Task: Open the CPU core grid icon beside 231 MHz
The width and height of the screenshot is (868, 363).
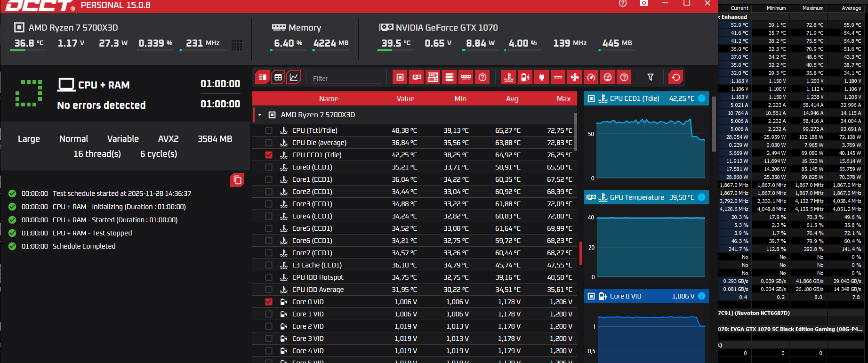Action: coord(237,45)
